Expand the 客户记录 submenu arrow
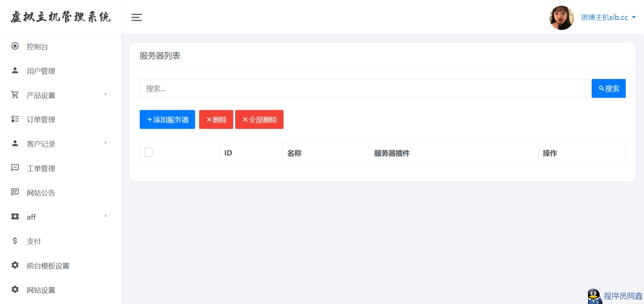Image resolution: width=644 pixels, height=304 pixels. coord(105,143)
